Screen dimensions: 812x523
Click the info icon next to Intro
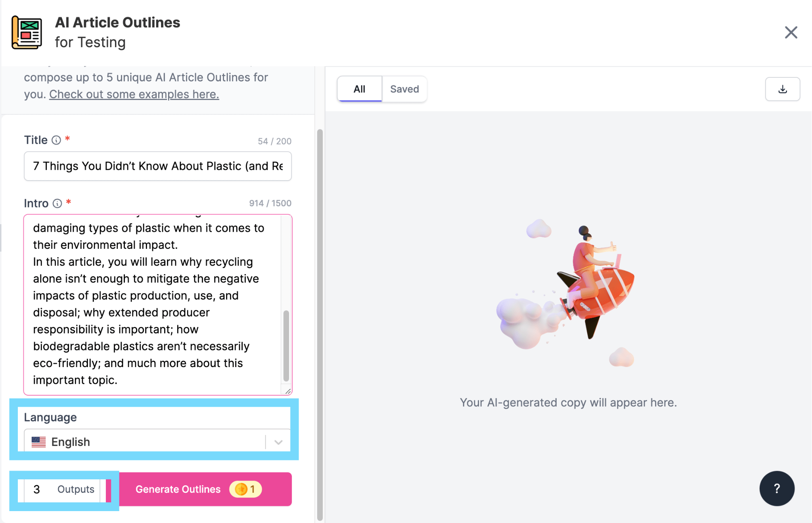coord(57,204)
